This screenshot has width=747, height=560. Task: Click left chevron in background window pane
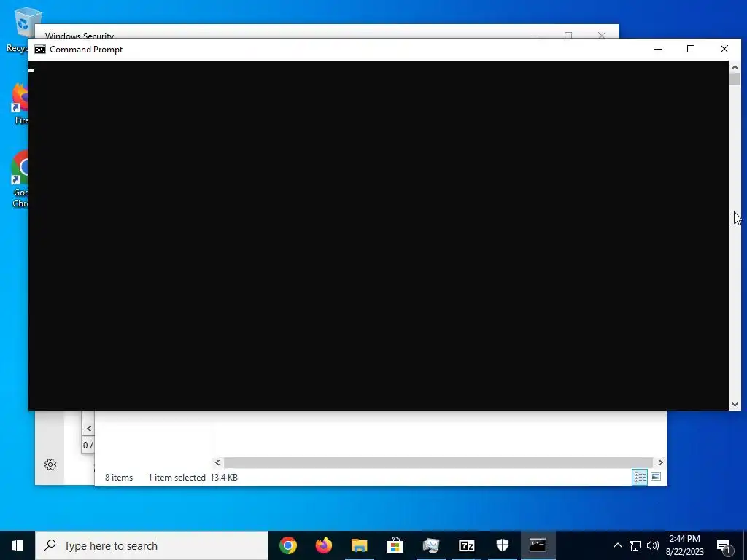pyautogui.click(x=88, y=428)
